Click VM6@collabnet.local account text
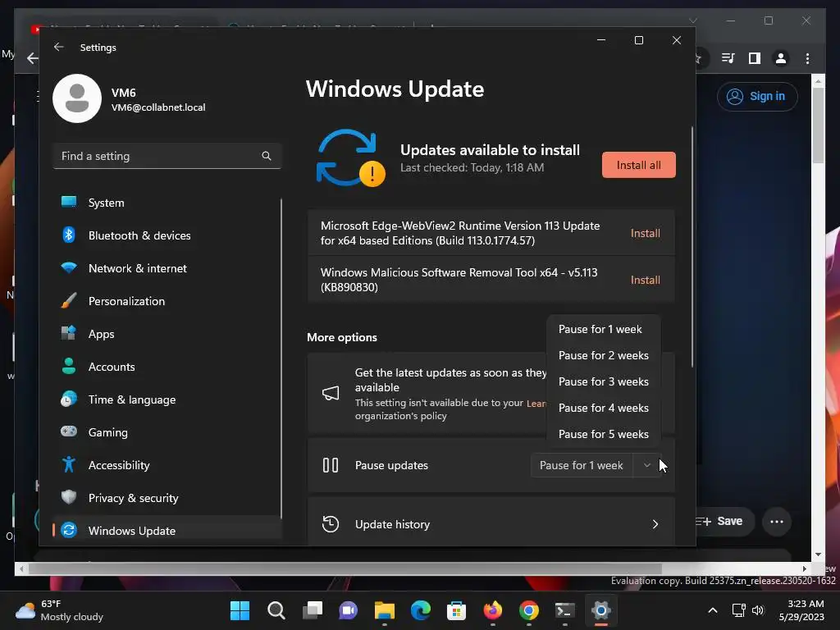 [x=158, y=107]
